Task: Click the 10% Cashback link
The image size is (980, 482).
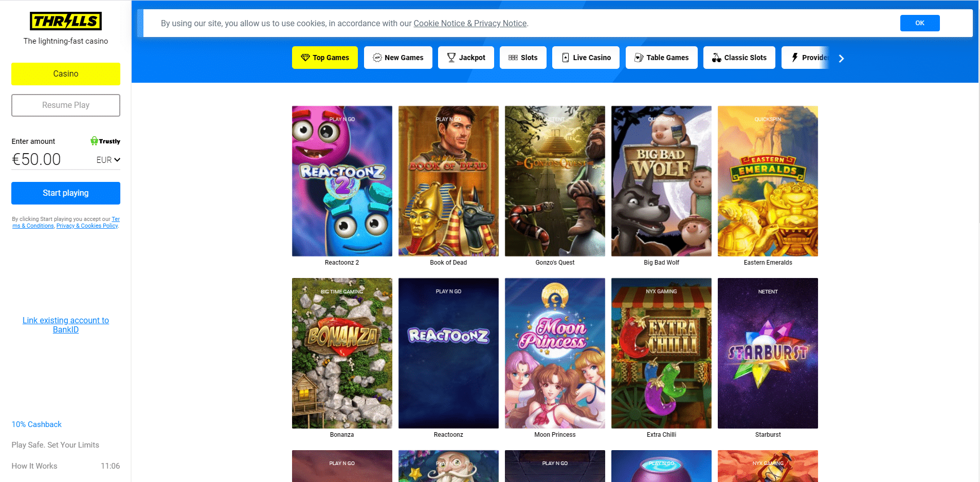Action: click(x=37, y=424)
